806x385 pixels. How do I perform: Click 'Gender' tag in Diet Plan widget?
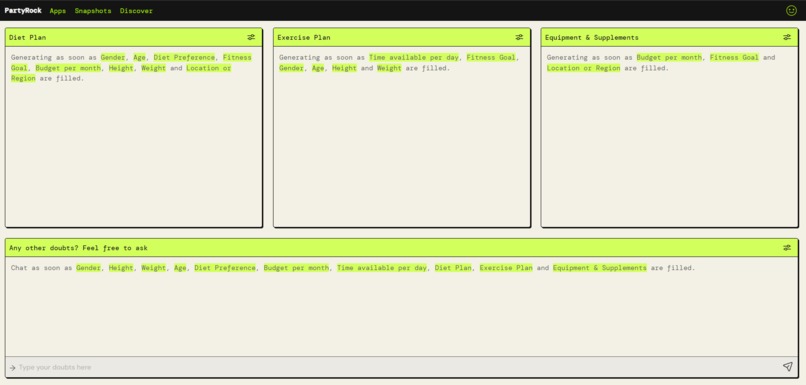113,57
